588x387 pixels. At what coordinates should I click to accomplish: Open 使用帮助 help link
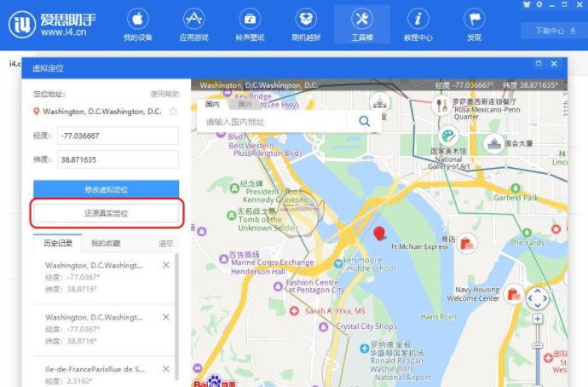[x=164, y=94]
